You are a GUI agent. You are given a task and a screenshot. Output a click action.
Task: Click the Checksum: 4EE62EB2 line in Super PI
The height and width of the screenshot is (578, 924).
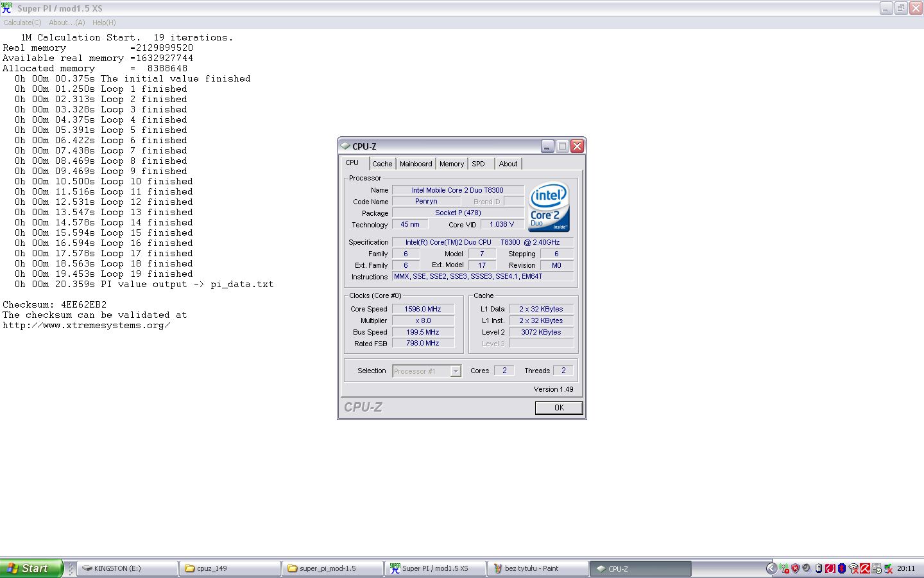coord(55,304)
